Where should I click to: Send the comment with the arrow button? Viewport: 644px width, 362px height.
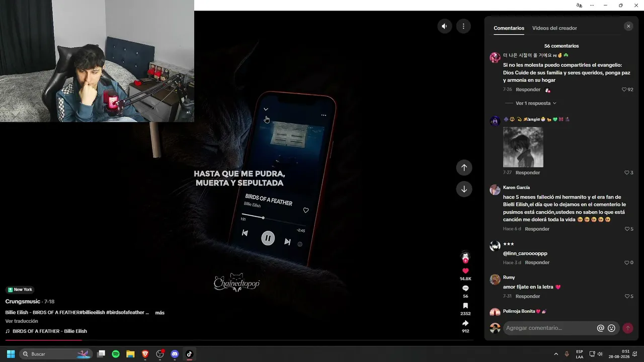tap(628, 328)
